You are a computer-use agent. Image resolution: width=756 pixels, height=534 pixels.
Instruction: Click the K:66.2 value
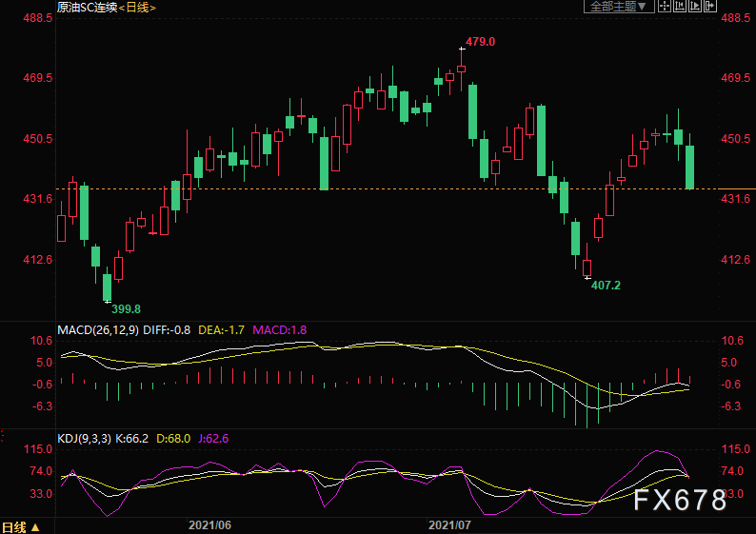pos(131,439)
